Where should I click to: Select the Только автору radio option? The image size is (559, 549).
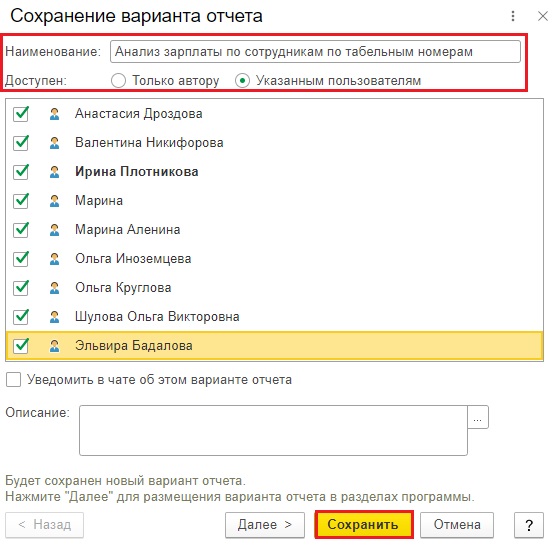pyautogui.click(x=118, y=81)
